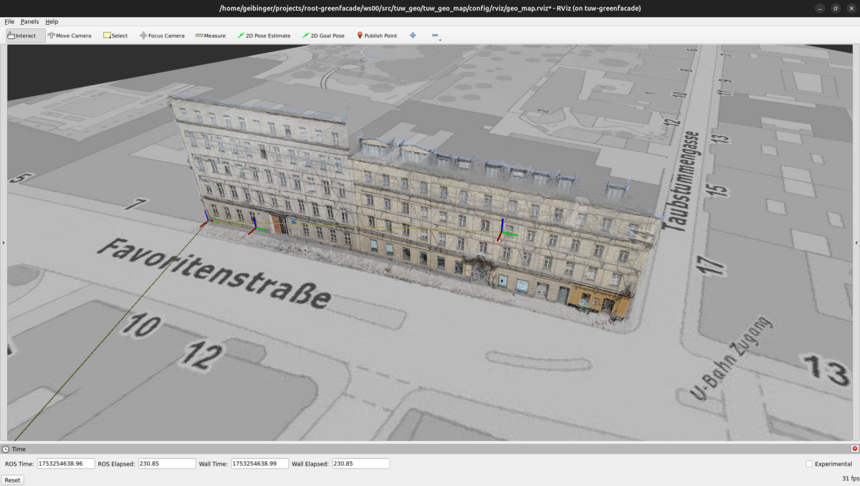Click the Wall Time field

[x=259, y=464]
